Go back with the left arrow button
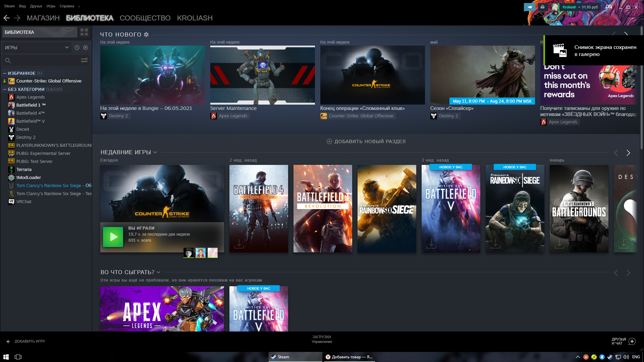 point(7,18)
